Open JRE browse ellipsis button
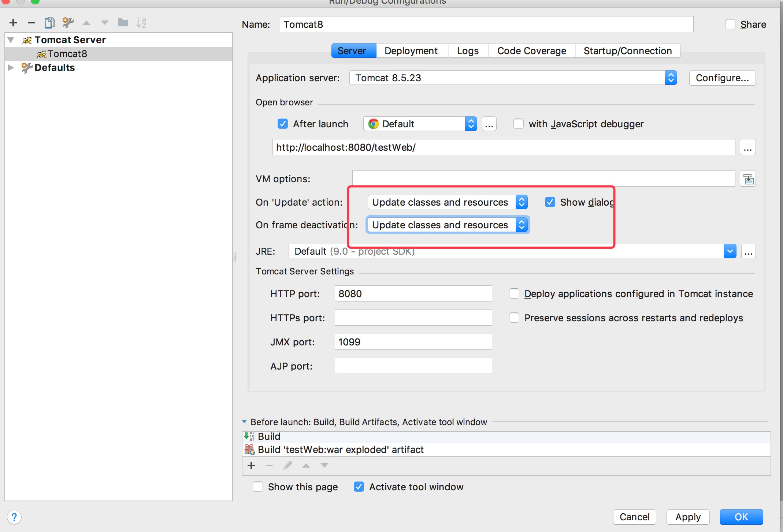The image size is (783, 532). pyautogui.click(x=748, y=251)
